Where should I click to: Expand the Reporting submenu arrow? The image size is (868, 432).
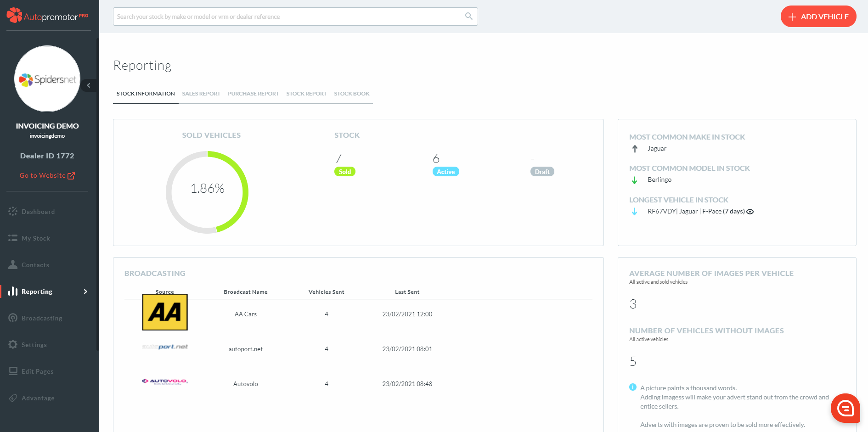85,292
